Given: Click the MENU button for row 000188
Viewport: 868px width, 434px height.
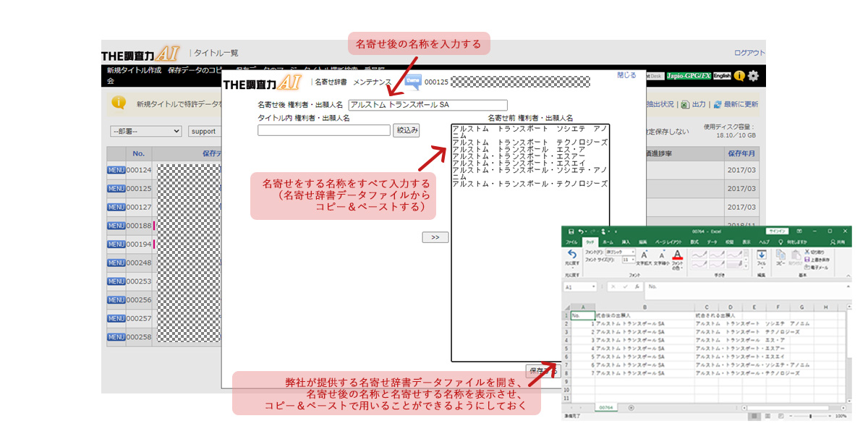Looking at the screenshot, I should pos(116,226).
